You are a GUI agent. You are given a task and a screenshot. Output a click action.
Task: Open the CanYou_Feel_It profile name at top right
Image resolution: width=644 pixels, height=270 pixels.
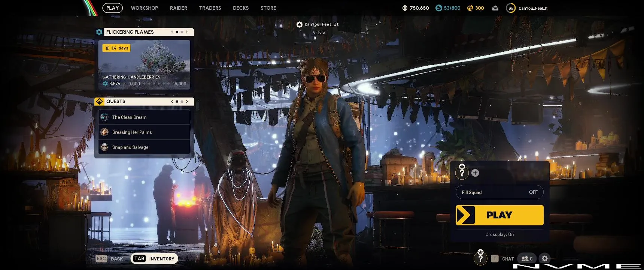533,8
